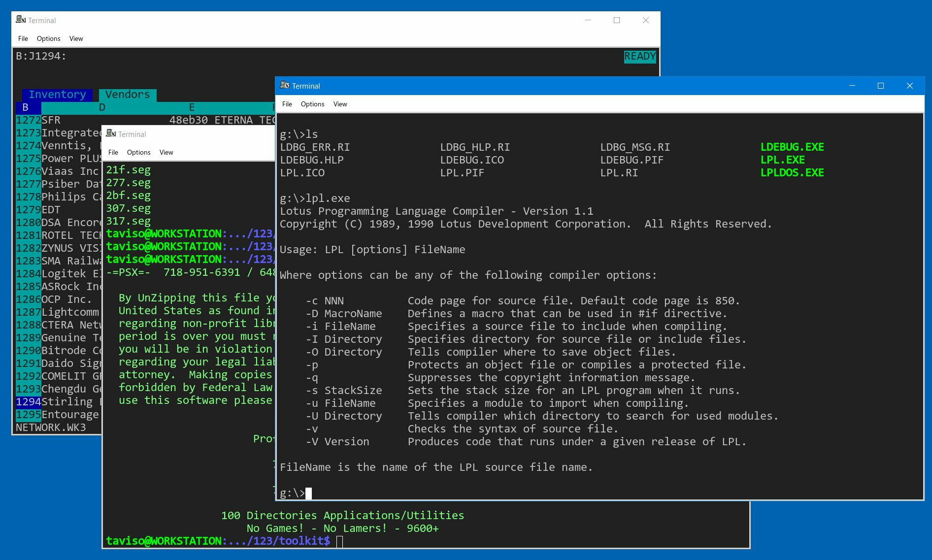Click the middle Terminal window title icon
Viewport: 932px width, 560px height.
coord(111,133)
